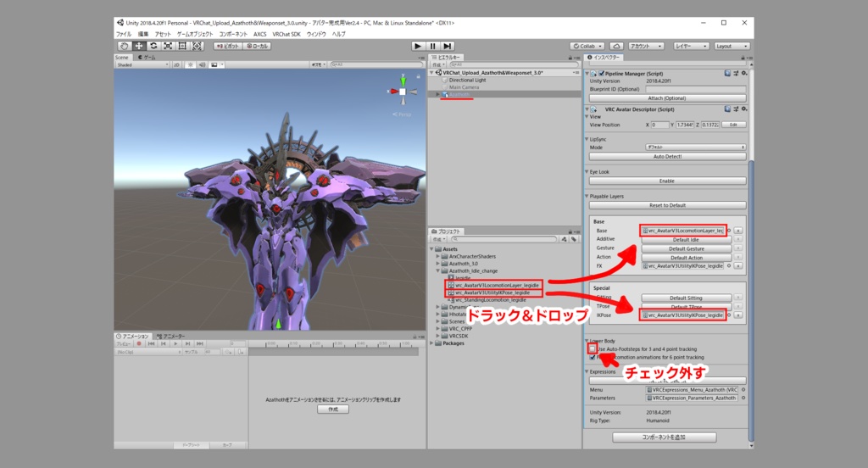Open the Shaded draw mode dropdown

pos(142,64)
